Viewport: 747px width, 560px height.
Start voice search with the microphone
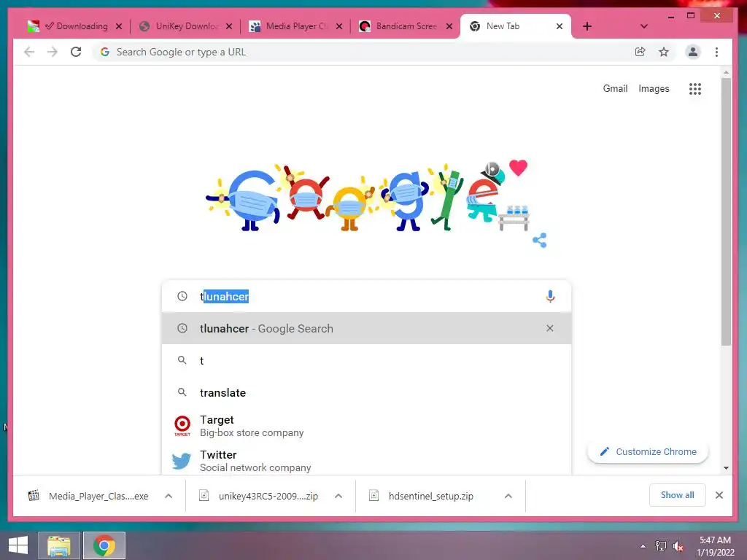(550, 296)
